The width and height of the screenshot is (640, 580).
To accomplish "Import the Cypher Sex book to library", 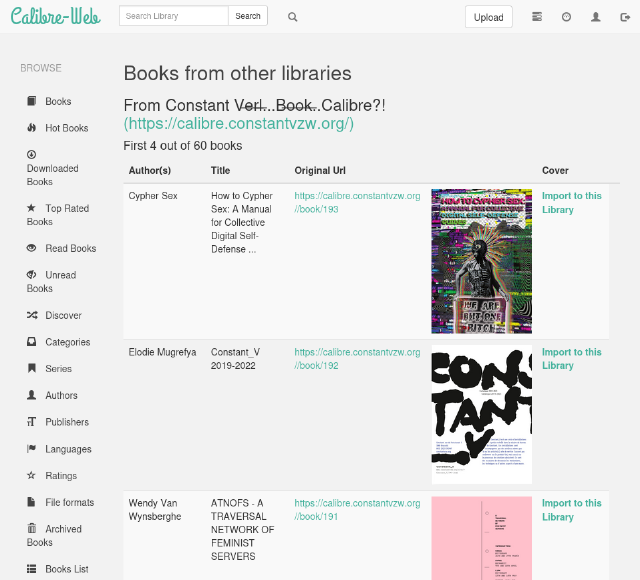I will (x=571, y=203).
